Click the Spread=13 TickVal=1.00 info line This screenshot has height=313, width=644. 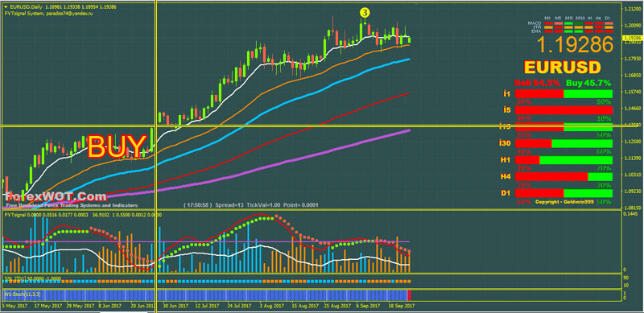tap(251, 204)
